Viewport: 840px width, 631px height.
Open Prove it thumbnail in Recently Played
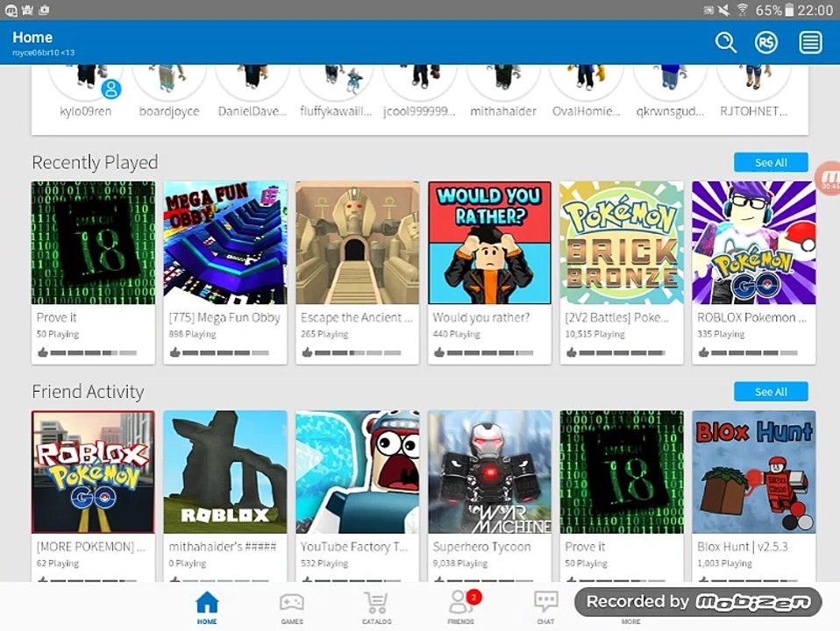(x=93, y=243)
